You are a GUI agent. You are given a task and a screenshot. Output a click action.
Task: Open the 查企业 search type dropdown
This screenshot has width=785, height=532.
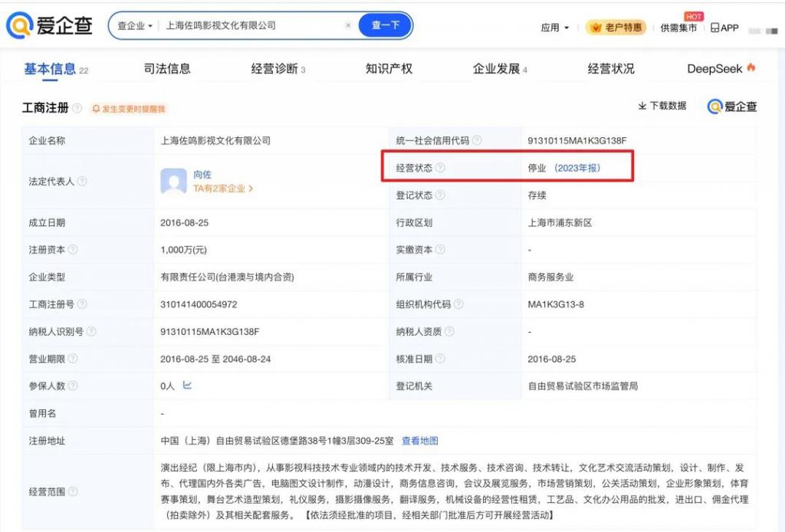135,25
